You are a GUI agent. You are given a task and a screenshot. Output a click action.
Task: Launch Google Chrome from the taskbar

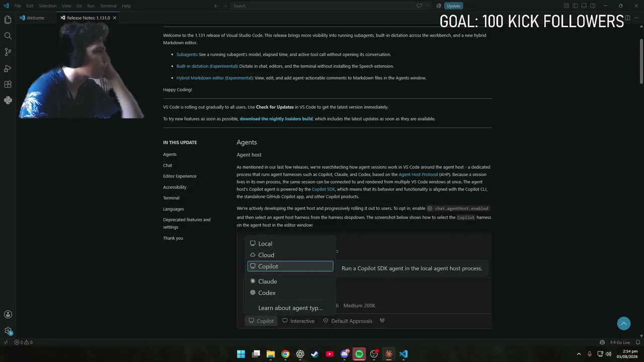(285, 354)
